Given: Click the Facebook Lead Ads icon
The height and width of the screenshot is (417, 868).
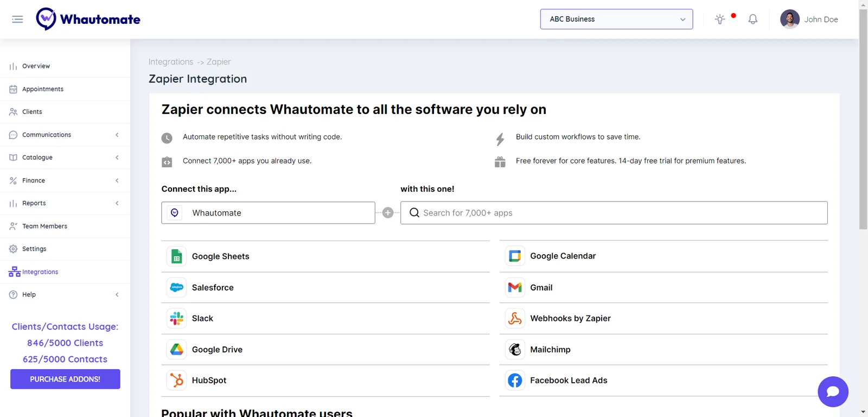Looking at the screenshot, I should pos(515,381).
